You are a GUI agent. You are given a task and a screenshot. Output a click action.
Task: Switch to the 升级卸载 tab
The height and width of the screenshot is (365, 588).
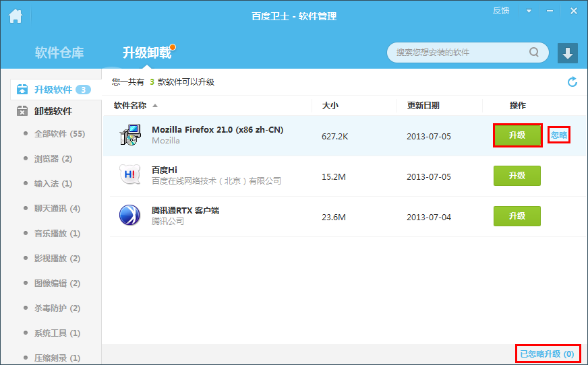tap(147, 53)
